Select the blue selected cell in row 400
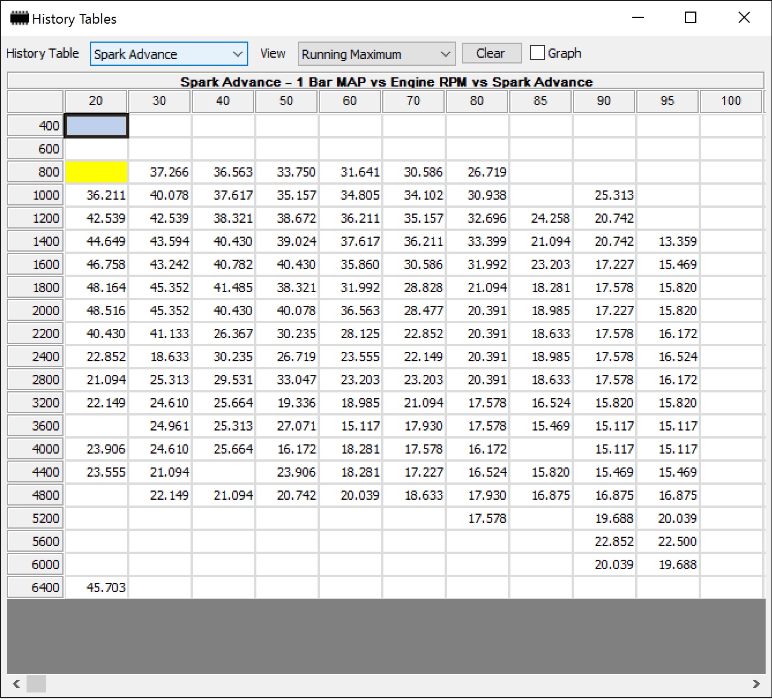Screen dimensions: 772x700 point(96,126)
